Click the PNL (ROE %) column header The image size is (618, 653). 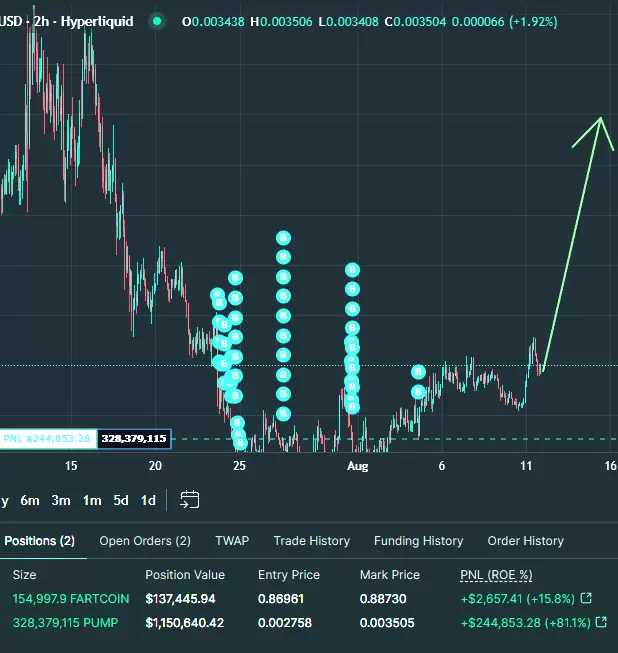[496, 575]
